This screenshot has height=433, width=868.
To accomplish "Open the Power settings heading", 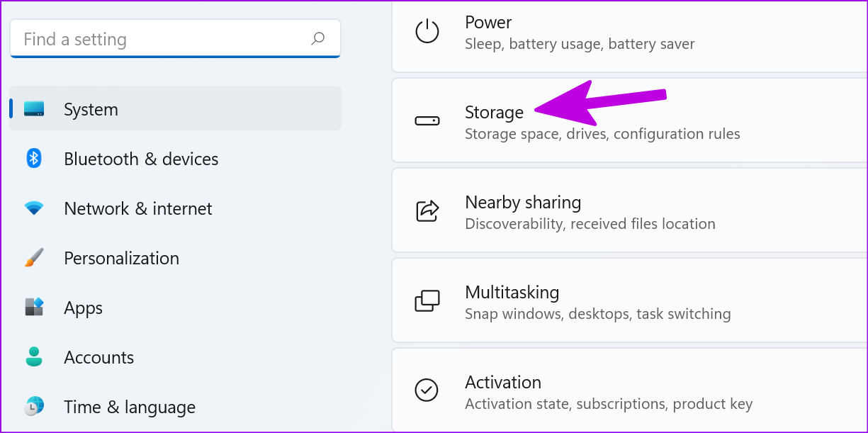I will point(488,22).
